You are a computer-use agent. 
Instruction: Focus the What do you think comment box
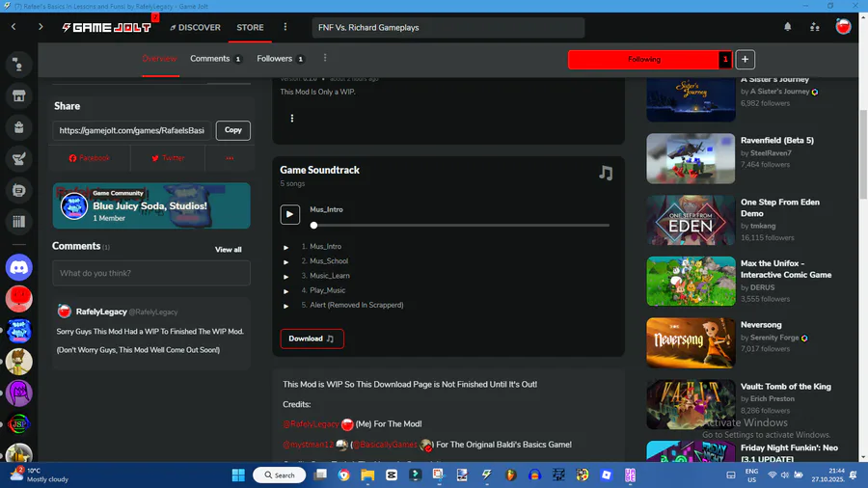151,273
